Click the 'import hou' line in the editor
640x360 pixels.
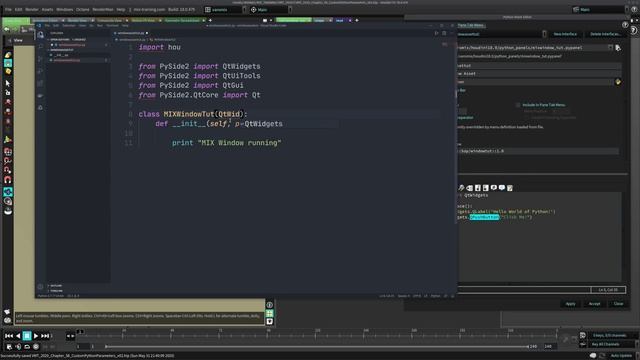coord(159,47)
